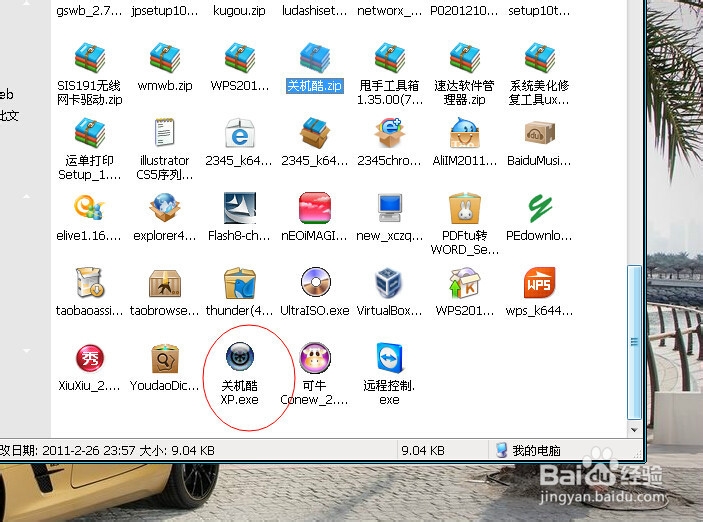The width and height of the screenshot is (703, 522).
Task: Click the setup10t... file name
Action: pyautogui.click(x=539, y=11)
